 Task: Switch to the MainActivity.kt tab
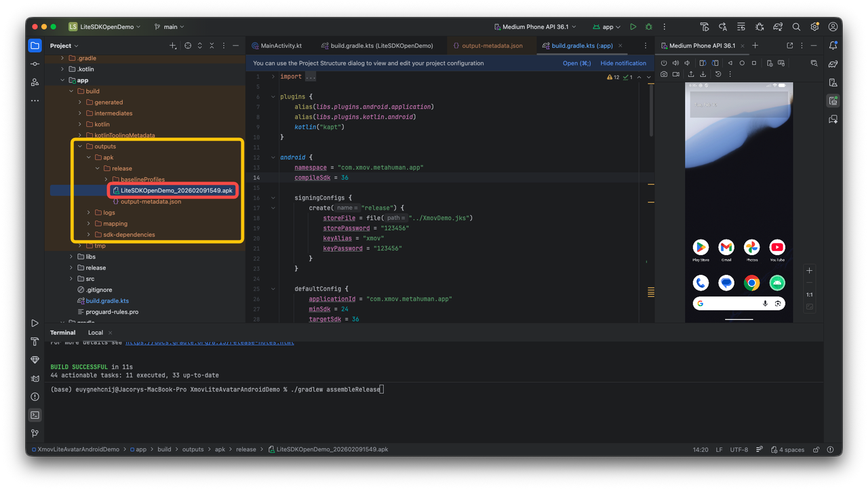click(x=281, y=46)
